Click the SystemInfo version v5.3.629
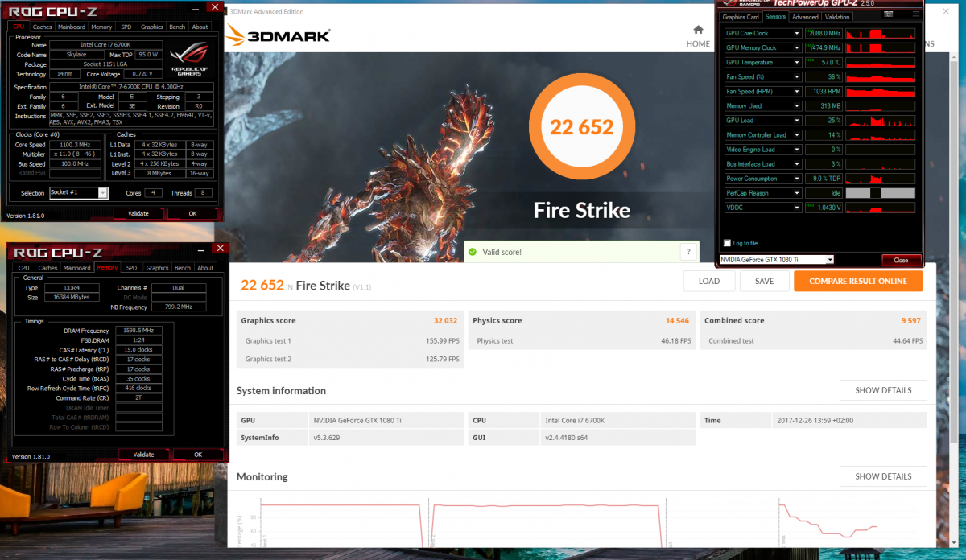The height and width of the screenshot is (560, 966). 328,437
